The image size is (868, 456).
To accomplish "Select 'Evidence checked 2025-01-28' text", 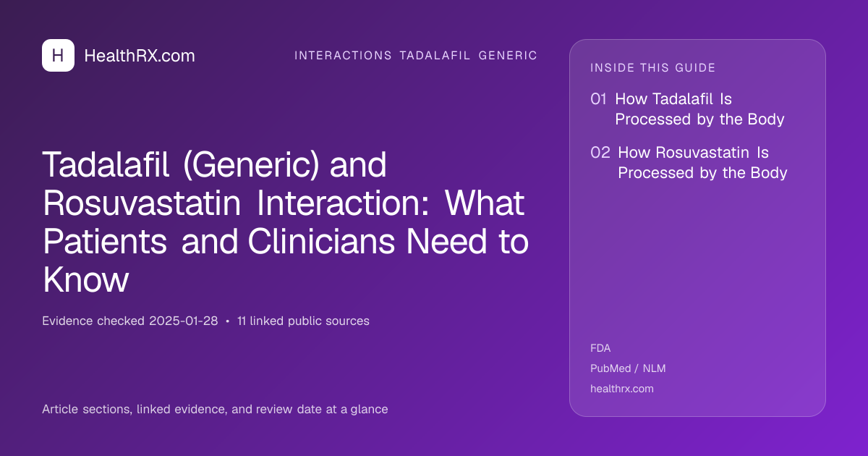I will coord(130,321).
